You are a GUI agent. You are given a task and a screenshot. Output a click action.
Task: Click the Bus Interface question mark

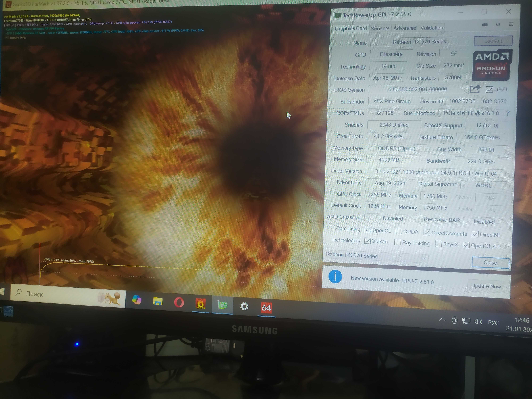tap(508, 113)
